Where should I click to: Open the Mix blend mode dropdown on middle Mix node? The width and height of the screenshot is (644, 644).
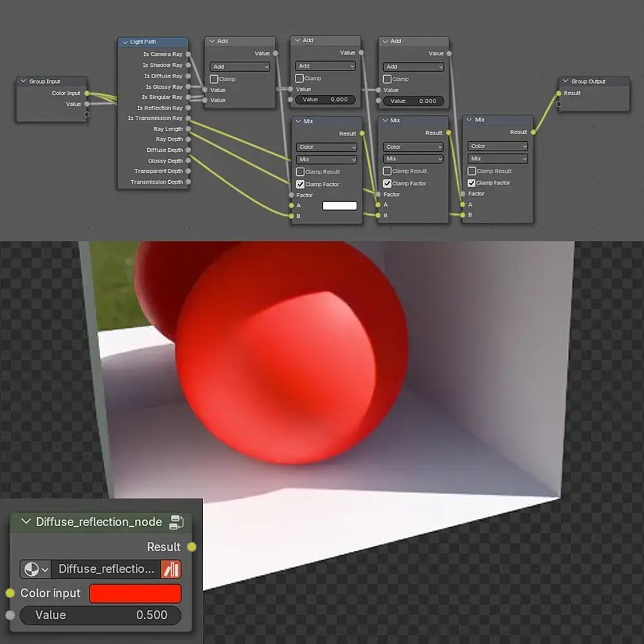(413, 159)
